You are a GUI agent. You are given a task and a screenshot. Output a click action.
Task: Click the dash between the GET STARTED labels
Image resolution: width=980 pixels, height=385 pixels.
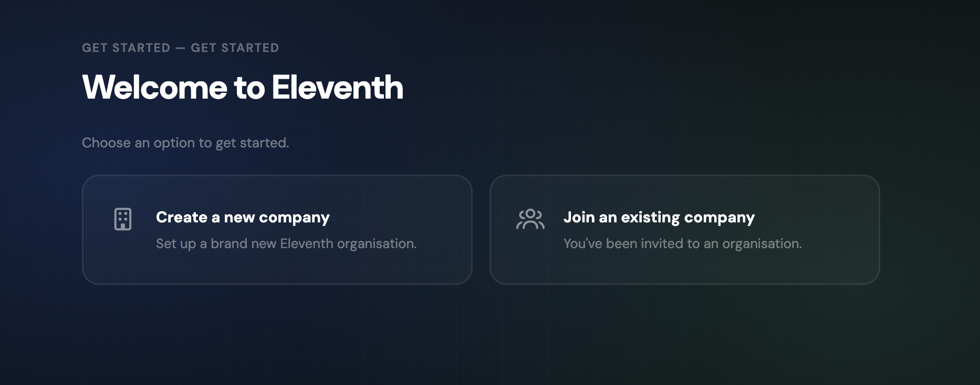(180, 48)
